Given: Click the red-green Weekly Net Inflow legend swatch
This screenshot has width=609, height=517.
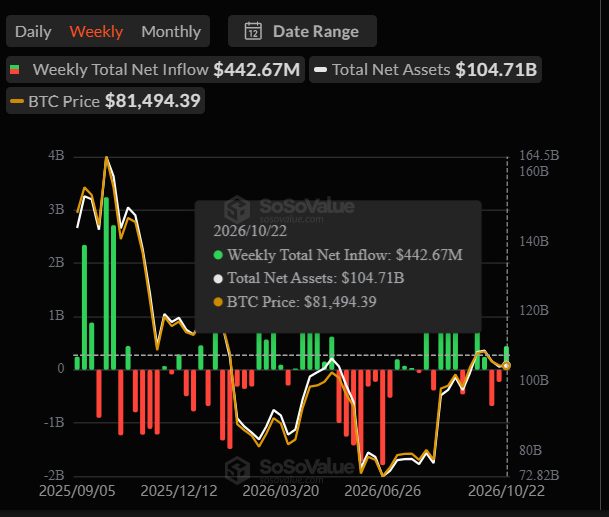Looking at the screenshot, I should click(x=15, y=70).
